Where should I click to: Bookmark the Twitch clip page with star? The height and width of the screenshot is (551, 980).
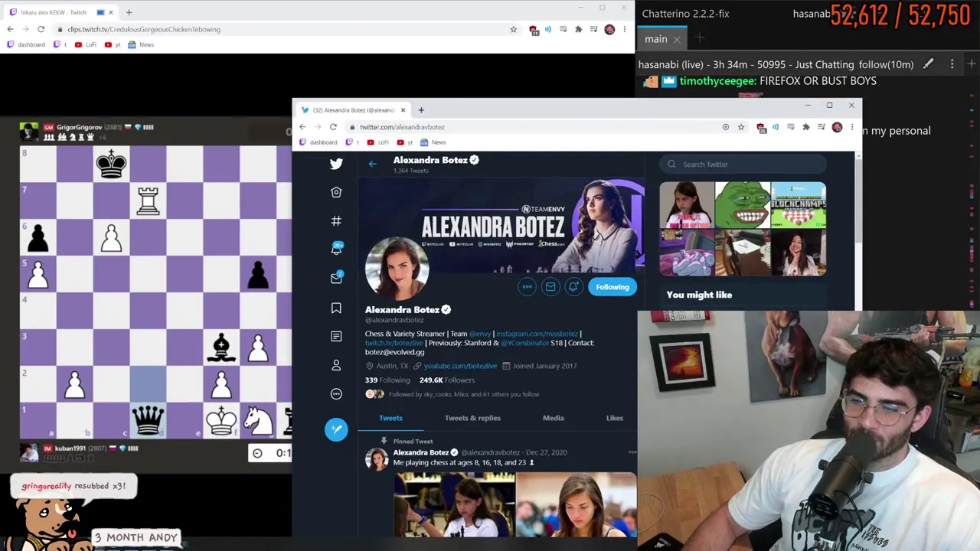tap(513, 29)
